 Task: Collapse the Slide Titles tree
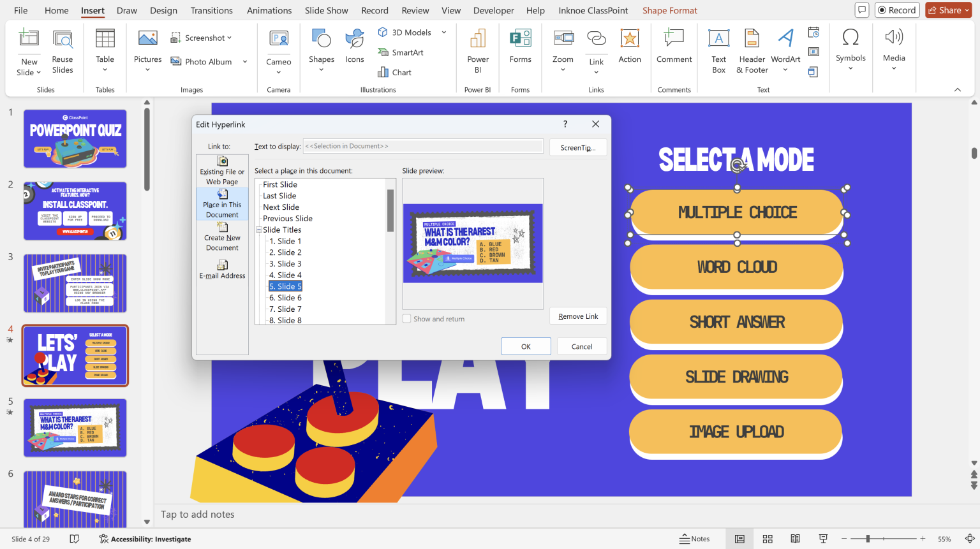[x=258, y=230]
